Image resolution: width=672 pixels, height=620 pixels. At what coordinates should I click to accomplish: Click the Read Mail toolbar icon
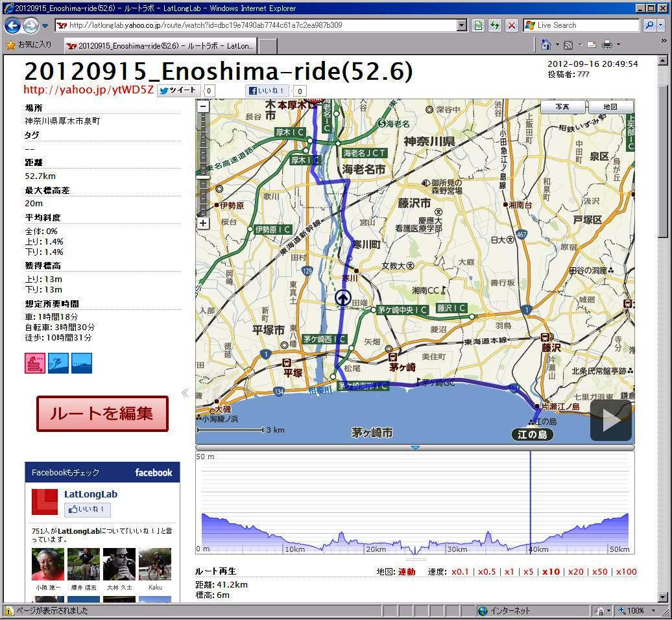(592, 45)
